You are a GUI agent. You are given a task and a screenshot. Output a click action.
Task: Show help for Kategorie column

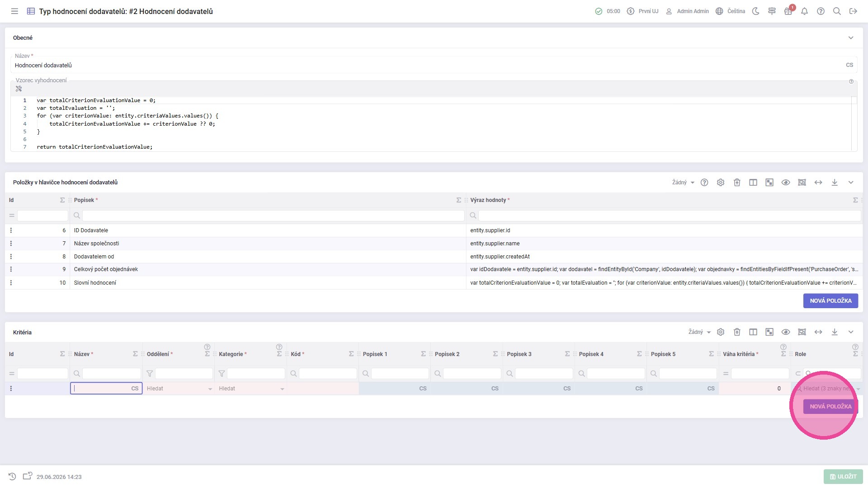[279, 347]
